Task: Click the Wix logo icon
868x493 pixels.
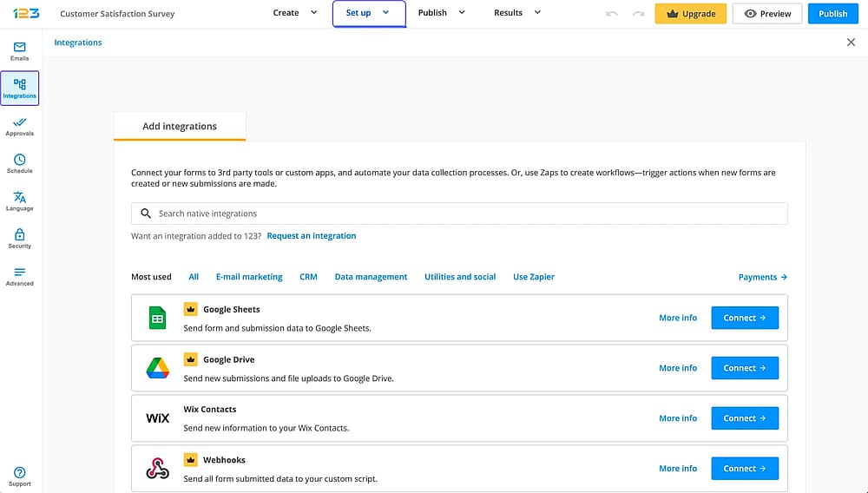Action: 157,418
